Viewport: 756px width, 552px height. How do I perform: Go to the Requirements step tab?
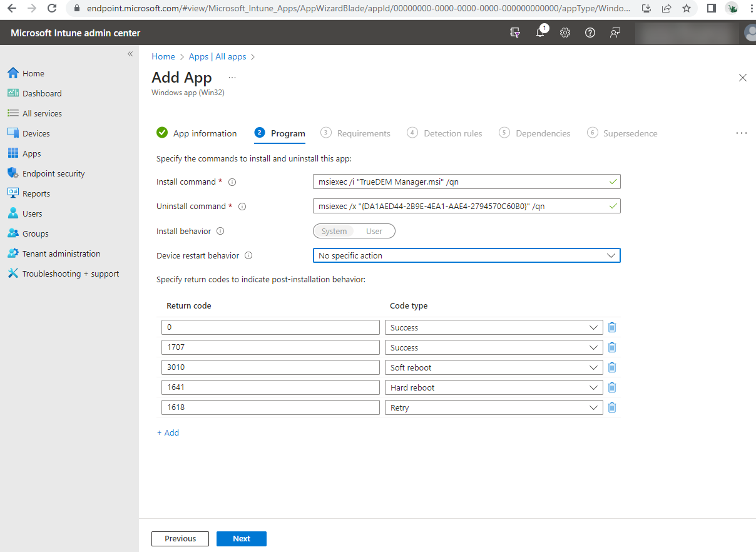tap(363, 133)
